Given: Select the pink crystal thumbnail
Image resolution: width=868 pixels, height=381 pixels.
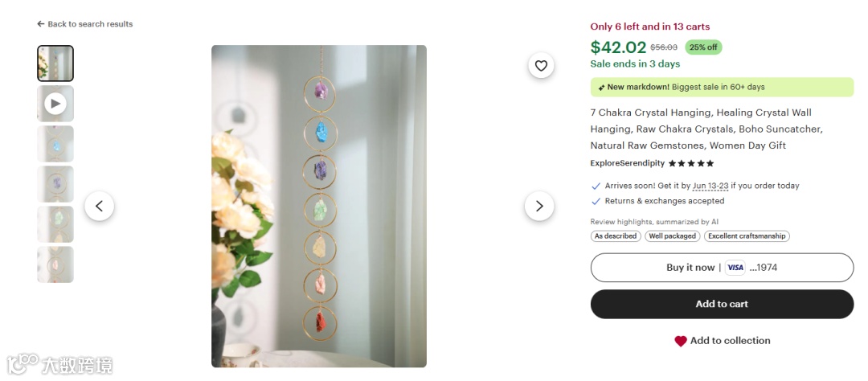Looking at the screenshot, I should 55,264.
